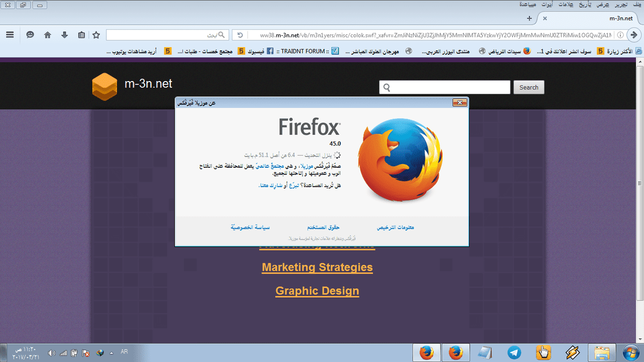Open Telegram from the taskbar
The width and height of the screenshot is (644, 362).
pos(514,352)
